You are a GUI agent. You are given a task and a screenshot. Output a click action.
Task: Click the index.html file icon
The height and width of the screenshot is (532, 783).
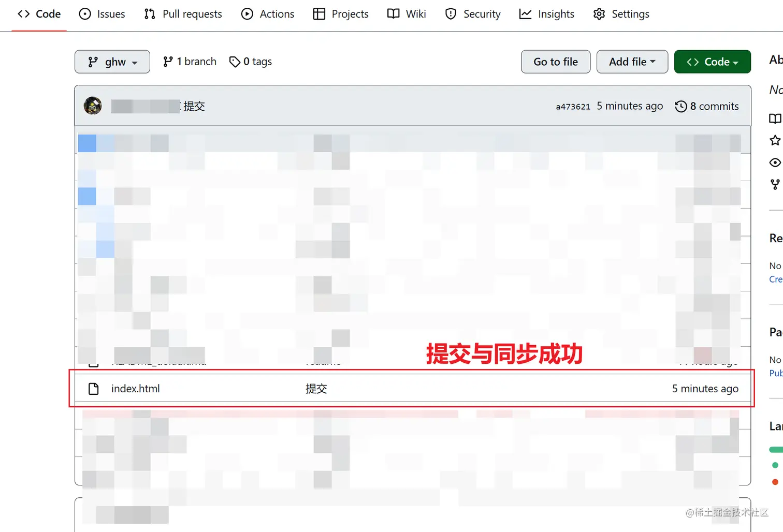[94, 389]
